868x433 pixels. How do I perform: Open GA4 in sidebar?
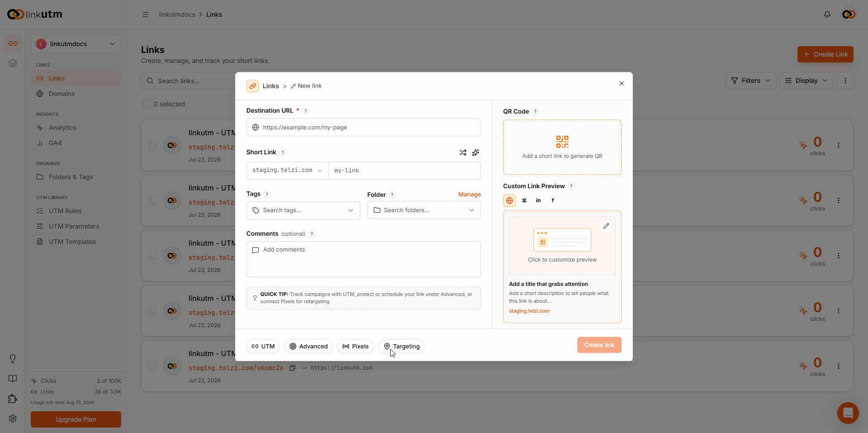point(76,143)
